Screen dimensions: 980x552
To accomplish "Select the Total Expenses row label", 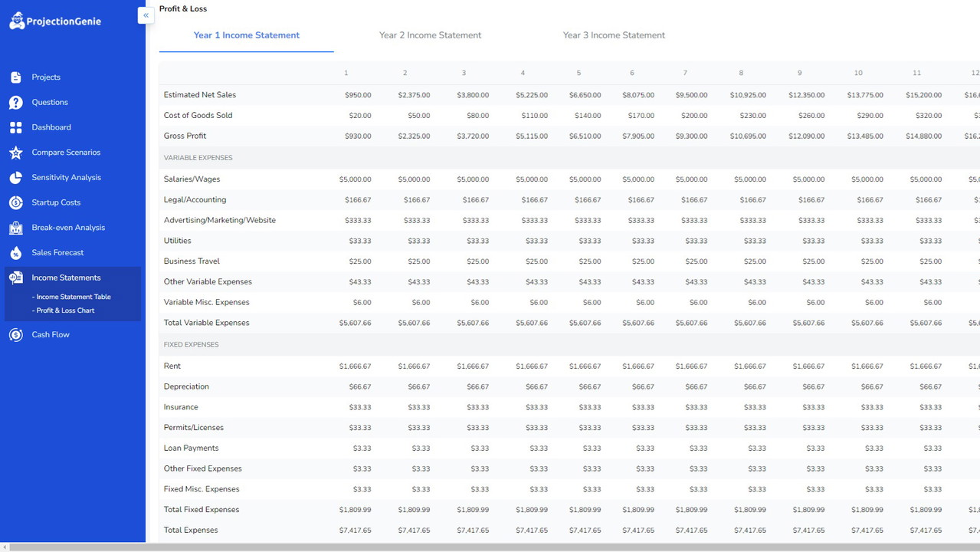I will (x=191, y=531).
